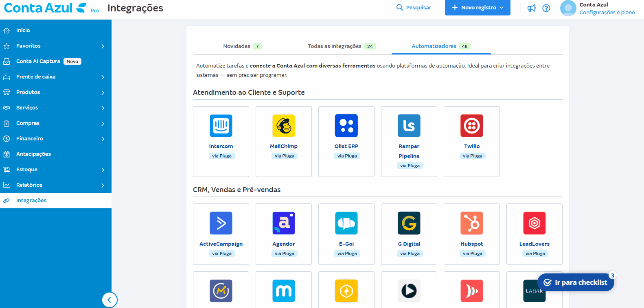Expand the Financeiro sidebar section
The height and width of the screenshot is (308, 644).
[56, 139]
